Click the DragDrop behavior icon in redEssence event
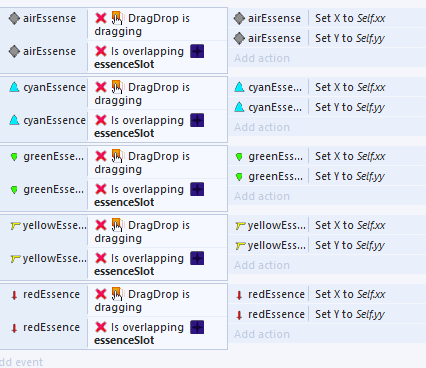Image resolution: width=426 pixels, height=368 pixels. pos(117,294)
